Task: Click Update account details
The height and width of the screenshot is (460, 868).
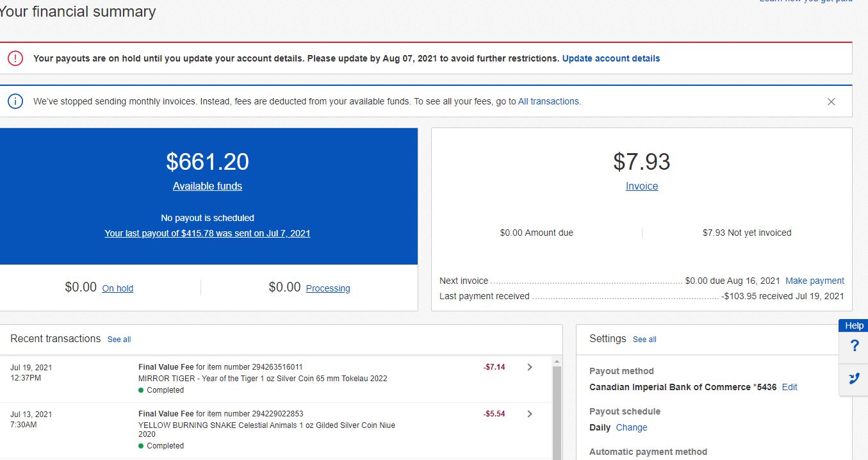Action: [611, 58]
